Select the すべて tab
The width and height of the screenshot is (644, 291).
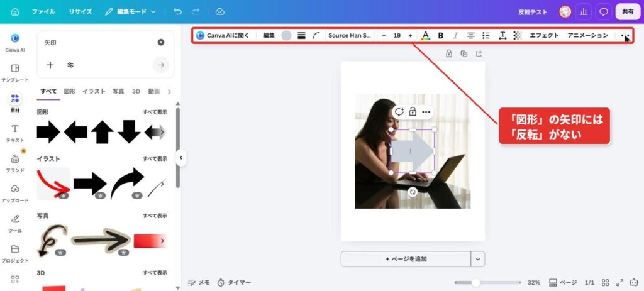pyautogui.click(x=48, y=92)
